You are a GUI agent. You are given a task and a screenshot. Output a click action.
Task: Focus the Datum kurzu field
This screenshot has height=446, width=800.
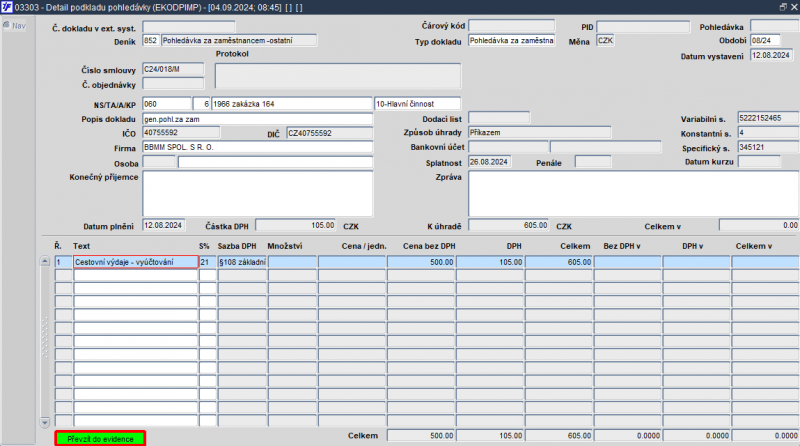(759, 162)
